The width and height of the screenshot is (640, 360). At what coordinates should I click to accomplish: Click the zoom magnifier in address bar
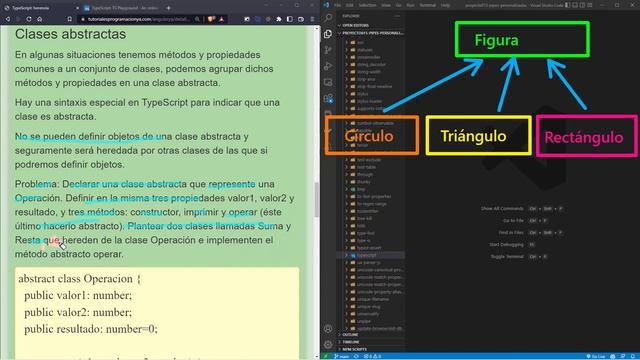click(197, 19)
